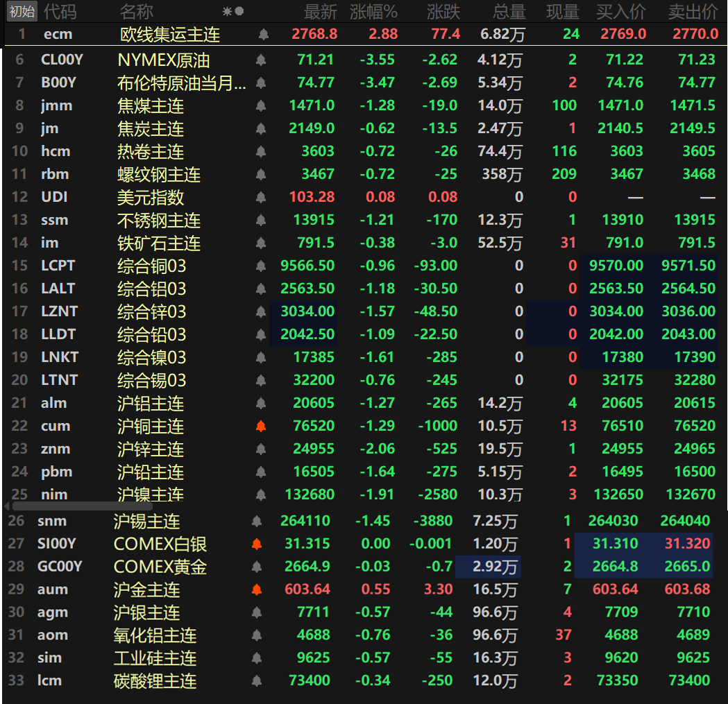Toggle the orange alert bell for COMEX白银
This screenshot has height=704, width=728.
tap(257, 544)
